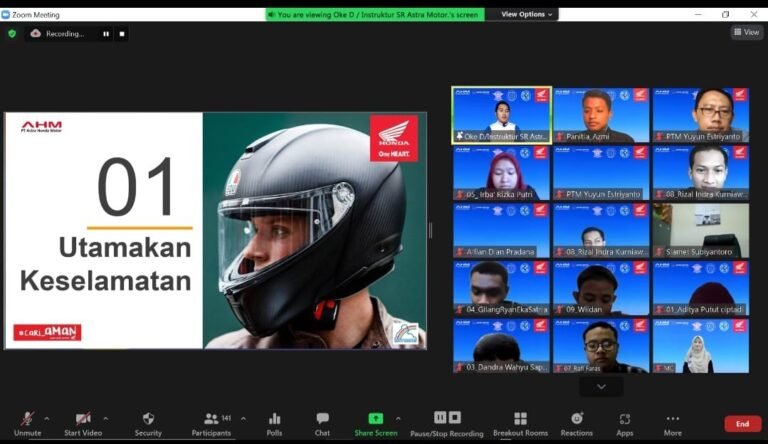
Task: Select 01_Aditya Putut ciptadi video tile
Action: coord(700,288)
